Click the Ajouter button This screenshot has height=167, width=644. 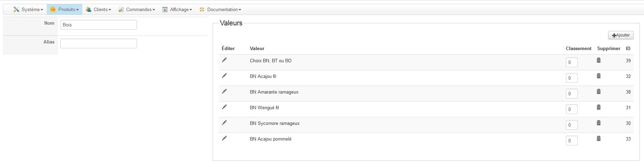621,35
